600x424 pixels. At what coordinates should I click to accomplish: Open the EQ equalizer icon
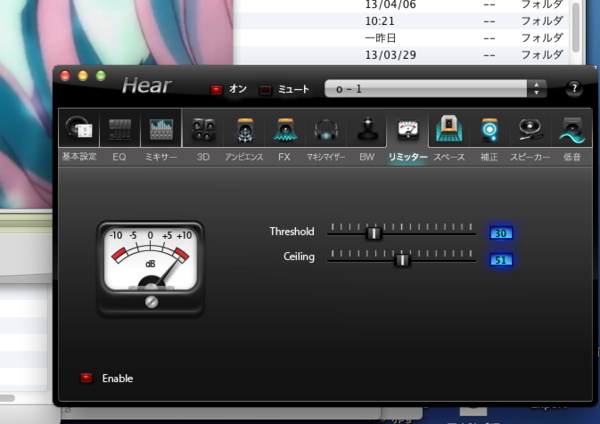click(120, 128)
